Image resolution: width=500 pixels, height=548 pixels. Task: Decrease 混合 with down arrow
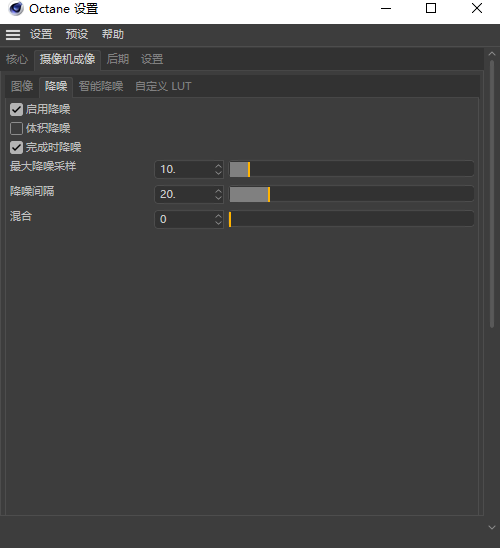pos(218,223)
